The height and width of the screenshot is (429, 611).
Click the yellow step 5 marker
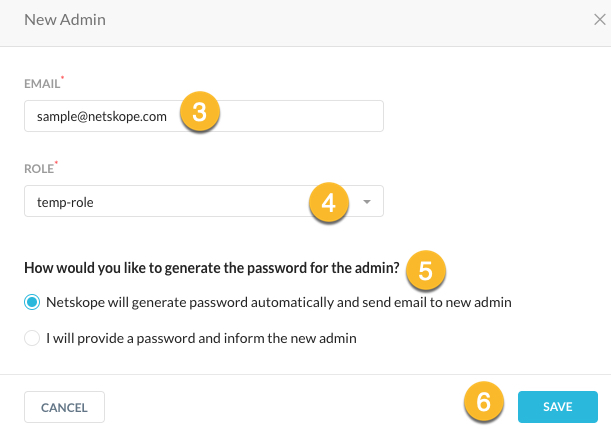click(425, 269)
